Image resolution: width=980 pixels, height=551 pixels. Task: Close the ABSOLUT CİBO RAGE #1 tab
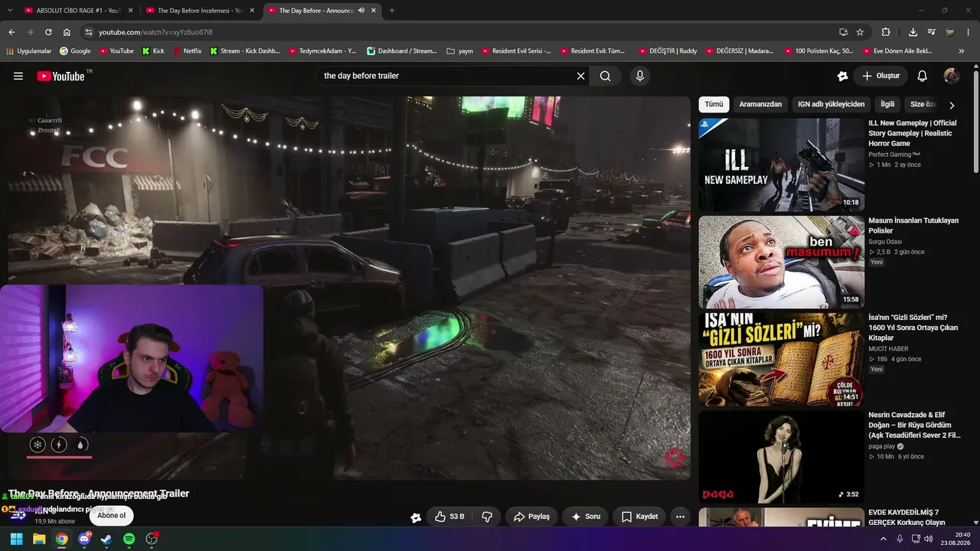(x=130, y=11)
